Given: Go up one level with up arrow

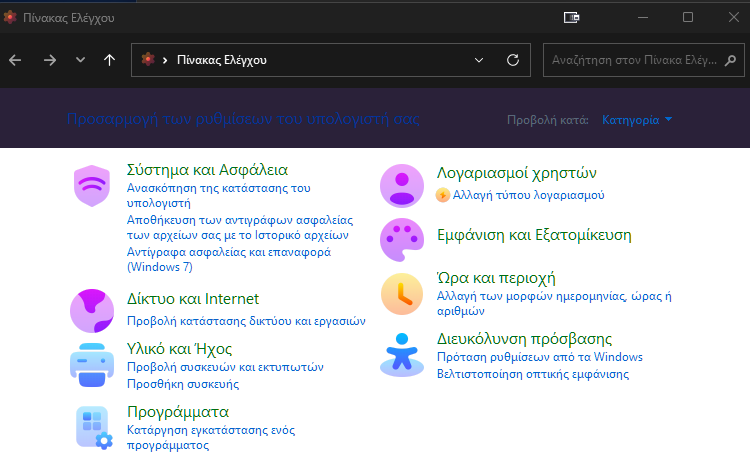Looking at the screenshot, I should (x=110, y=60).
